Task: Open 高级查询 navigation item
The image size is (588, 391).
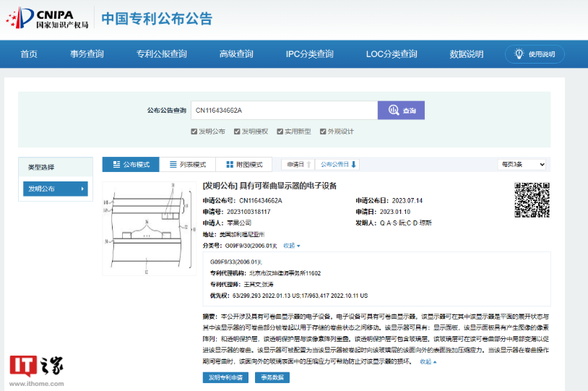Action: 236,54
